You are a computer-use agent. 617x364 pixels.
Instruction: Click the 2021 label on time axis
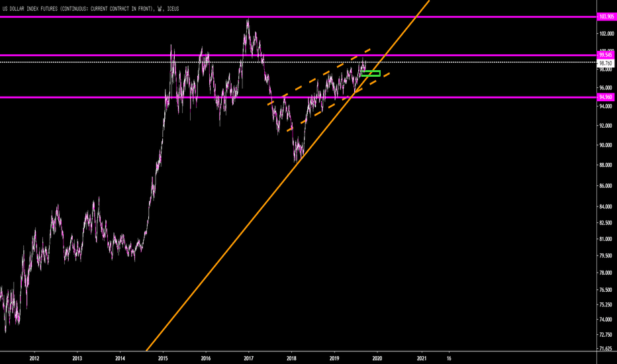pos(422,359)
